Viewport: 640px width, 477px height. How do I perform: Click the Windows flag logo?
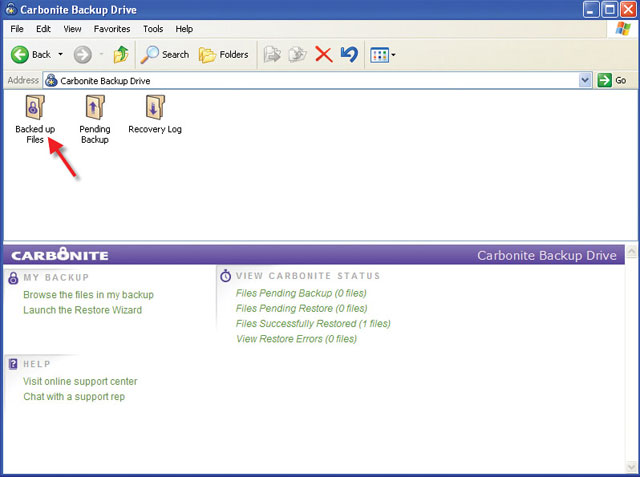622,29
